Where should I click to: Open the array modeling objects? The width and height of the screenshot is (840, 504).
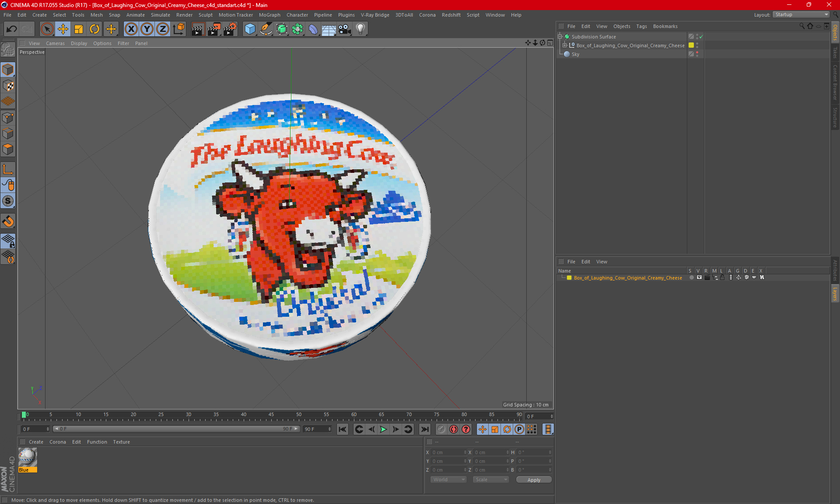(297, 29)
